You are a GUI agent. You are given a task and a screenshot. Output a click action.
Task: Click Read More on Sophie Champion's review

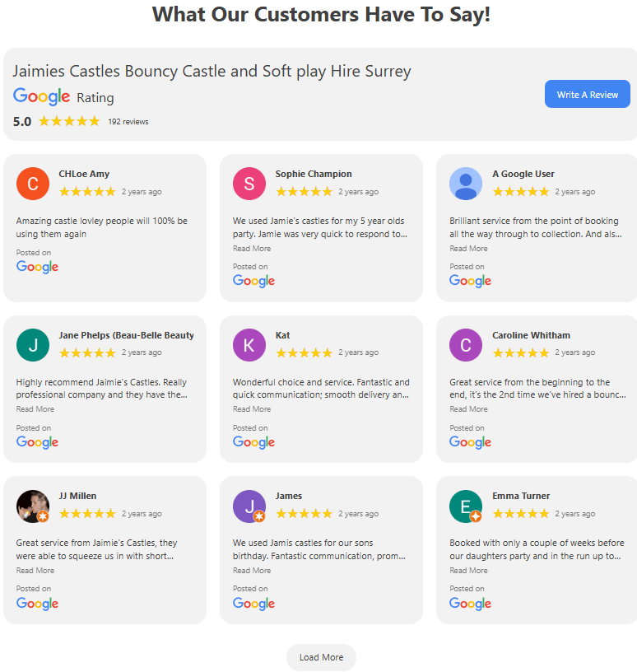pyautogui.click(x=251, y=248)
